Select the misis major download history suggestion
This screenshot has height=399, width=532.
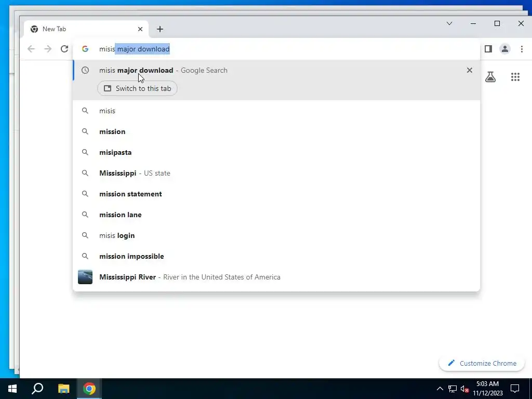[276, 70]
